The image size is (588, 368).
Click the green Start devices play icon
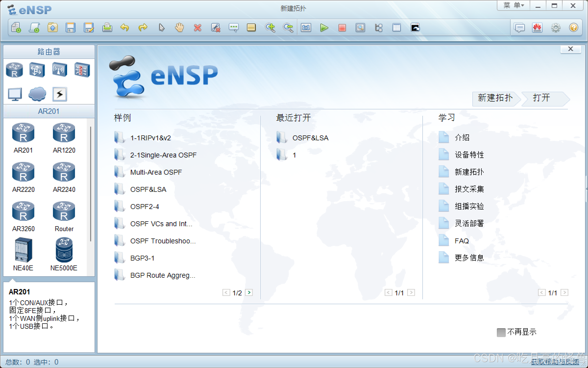point(324,28)
